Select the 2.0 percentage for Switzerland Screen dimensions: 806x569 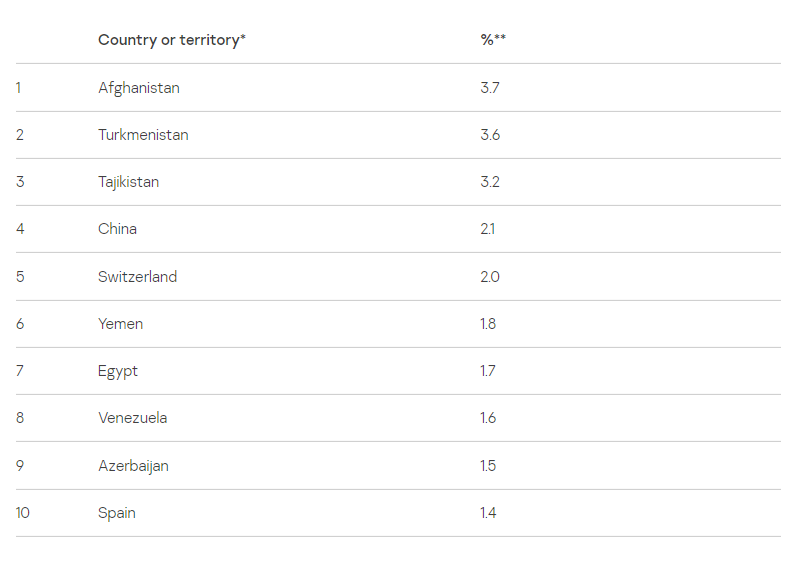pos(489,277)
